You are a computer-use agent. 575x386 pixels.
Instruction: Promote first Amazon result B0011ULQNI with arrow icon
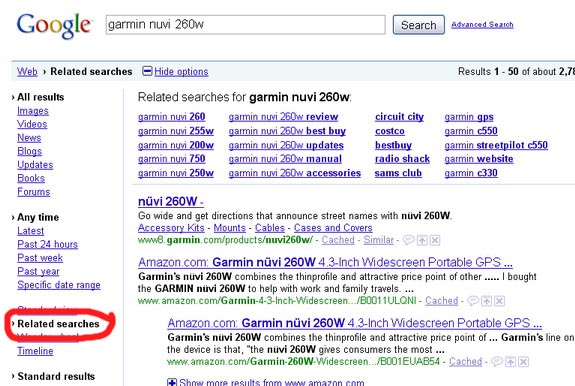coord(486,301)
